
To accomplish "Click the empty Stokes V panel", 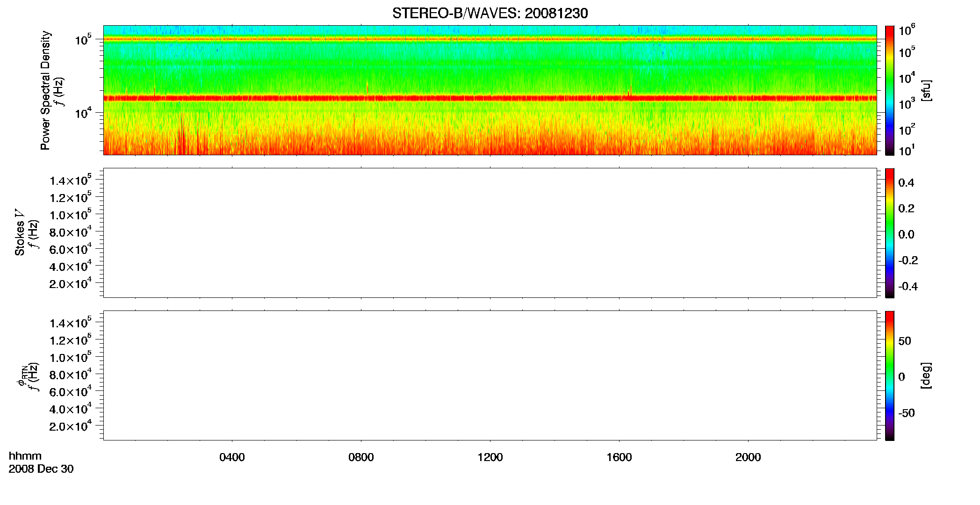I will click(x=490, y=233).
